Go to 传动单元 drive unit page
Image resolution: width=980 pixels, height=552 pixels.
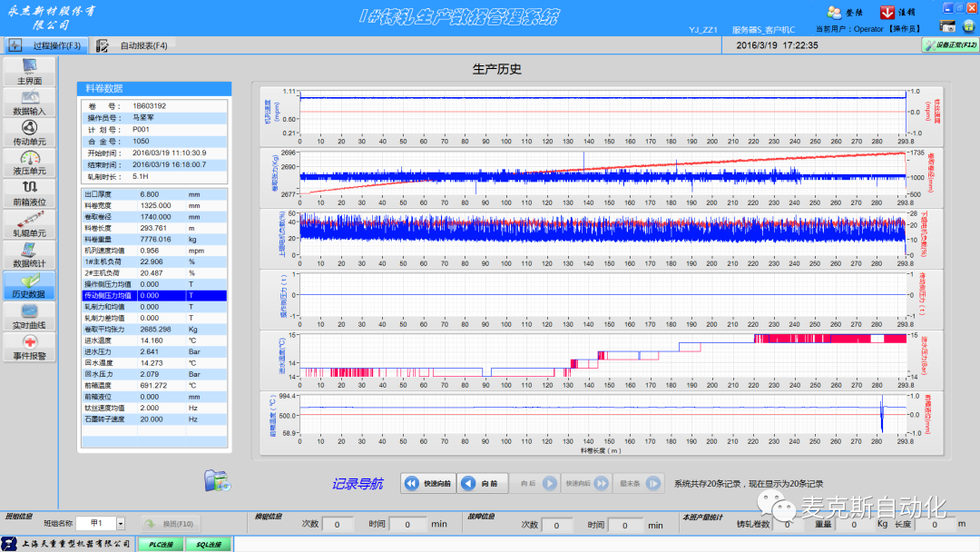(x=29, y=133)
